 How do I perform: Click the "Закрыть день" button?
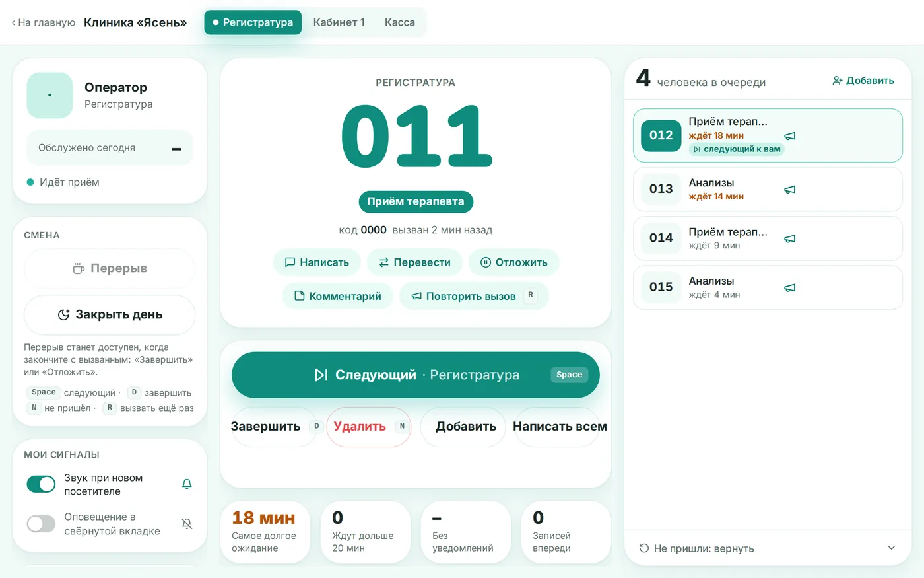click(110, 315)
